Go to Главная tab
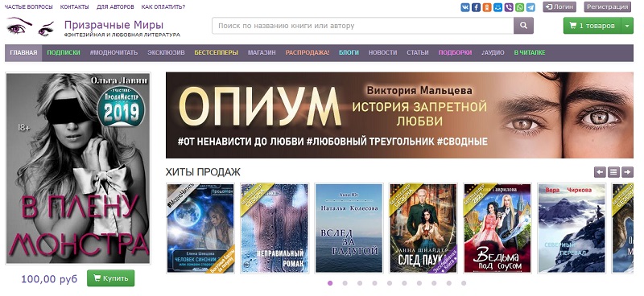Image resolution: width=644 pixels, height=296 pixels. tap(23, 52)
